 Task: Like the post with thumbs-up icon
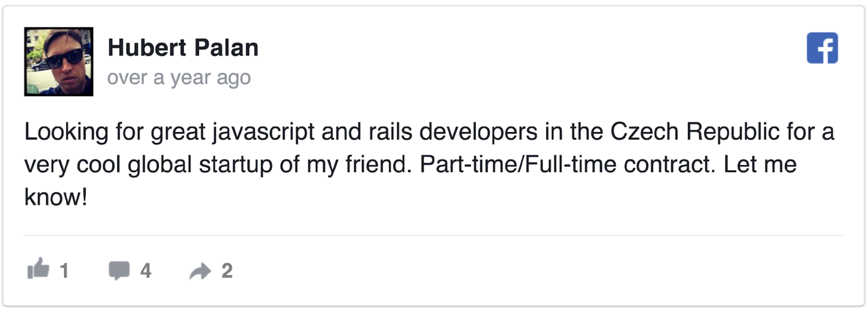[39, 268]
